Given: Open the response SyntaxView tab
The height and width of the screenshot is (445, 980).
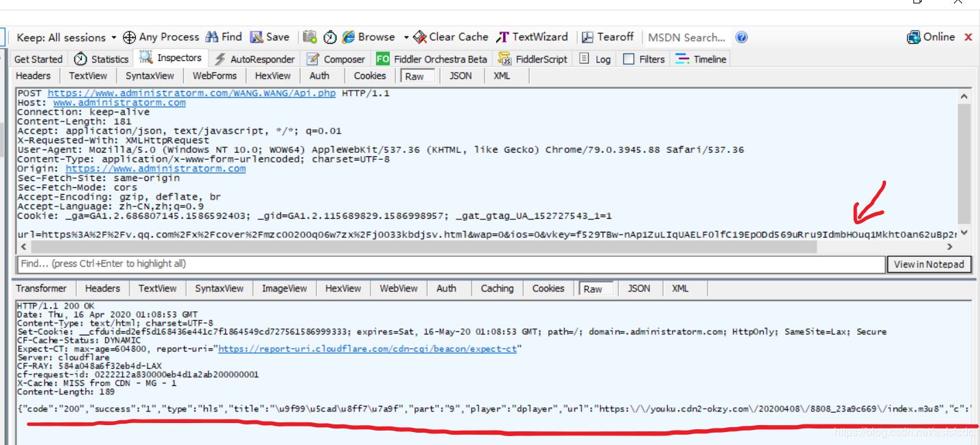Looking at the screenshot, I should click(219, 289).
